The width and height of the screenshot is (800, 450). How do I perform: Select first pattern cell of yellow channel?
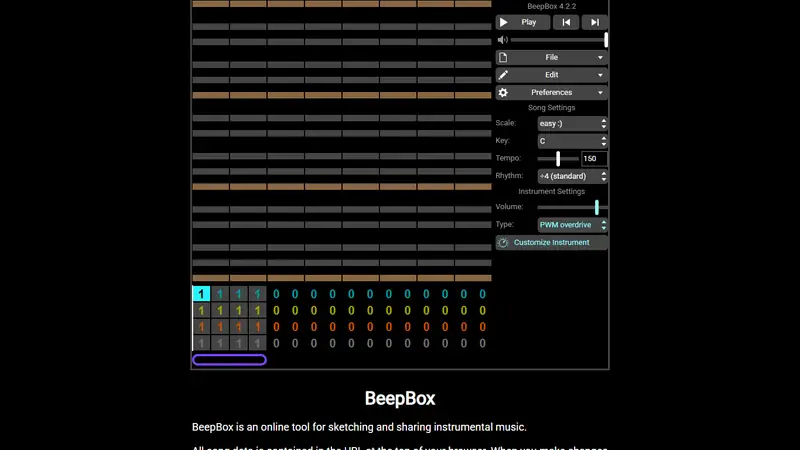point(201,310)
